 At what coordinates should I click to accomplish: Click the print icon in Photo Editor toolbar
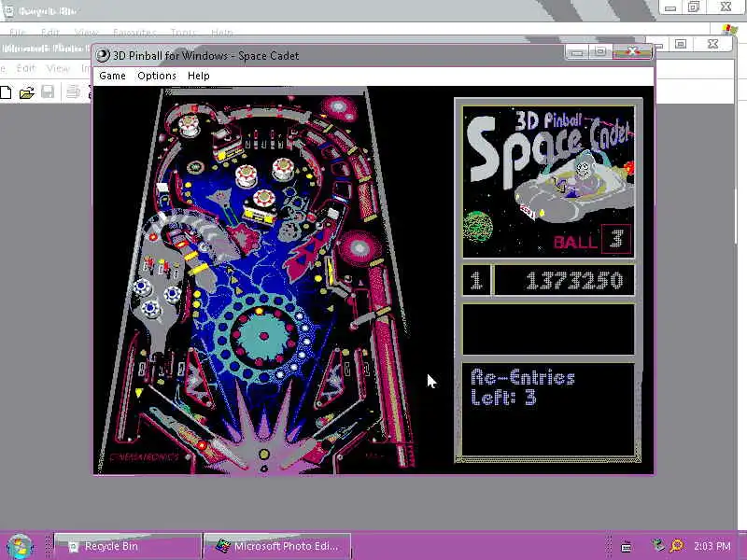(x=73, y=91)
